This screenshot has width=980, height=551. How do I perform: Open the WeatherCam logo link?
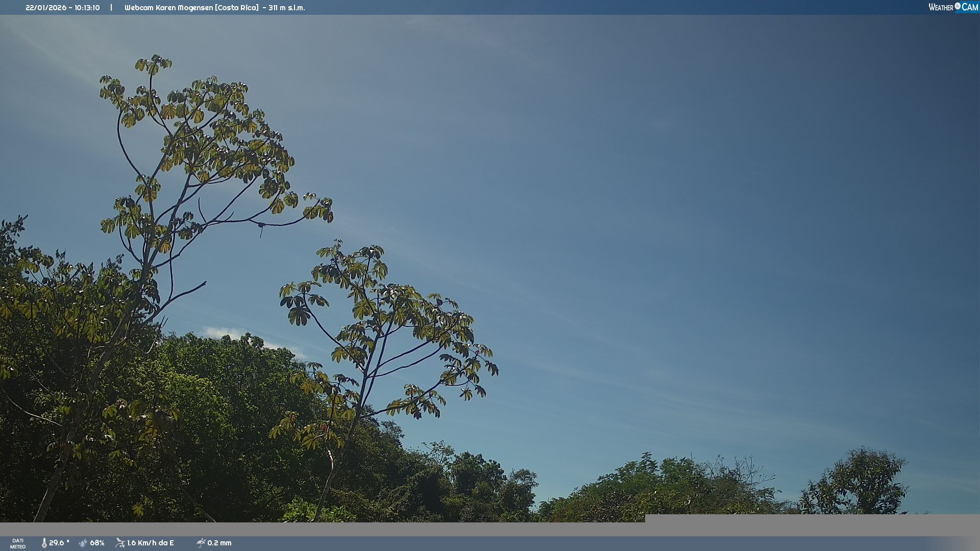(x=952, y=7)
